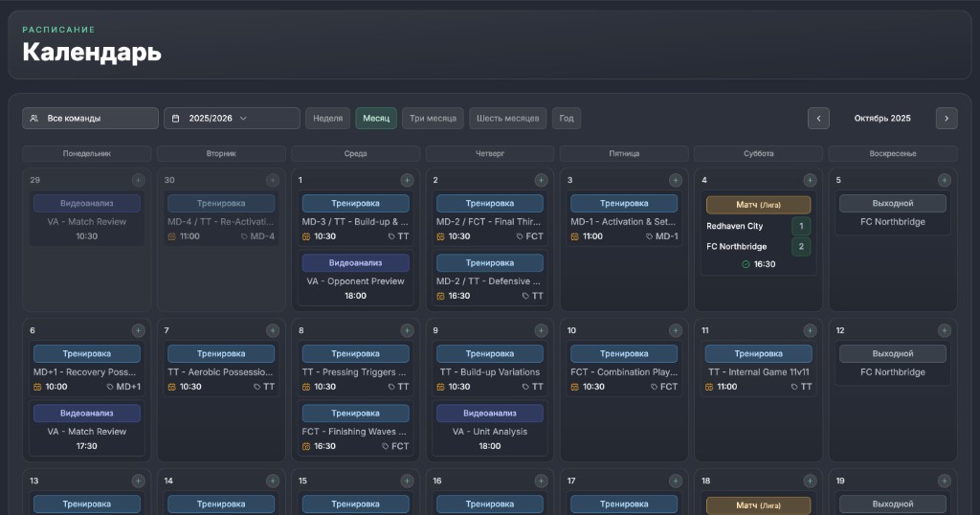Image resolution: width=980 pixels, height=515 pixels.
Task: Add event on September 29 cell
Action: coord(138,180)
